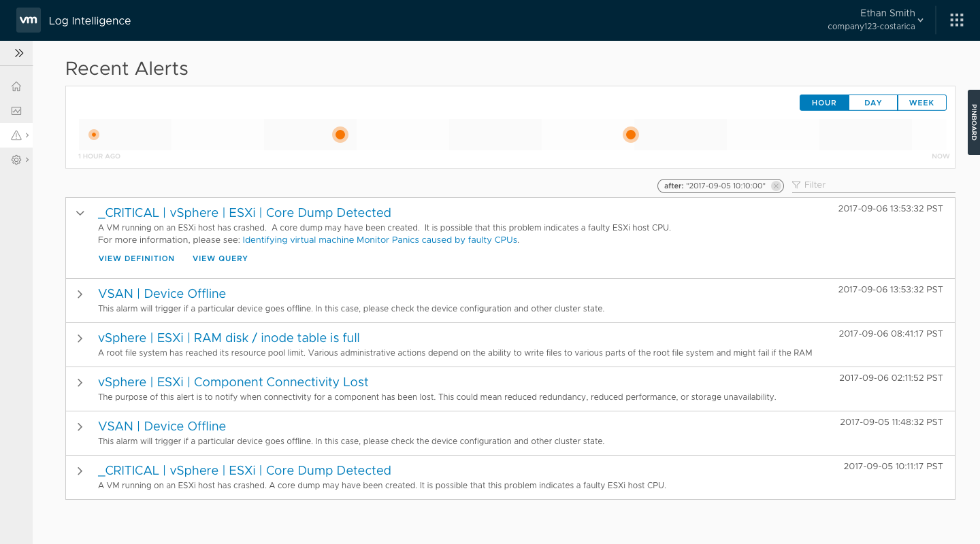The height and width of the screenshot is (544, 980).
Task: Click timestamp 2017-09-06 08:41:17 PST
Action: click(x=891, y=334)
